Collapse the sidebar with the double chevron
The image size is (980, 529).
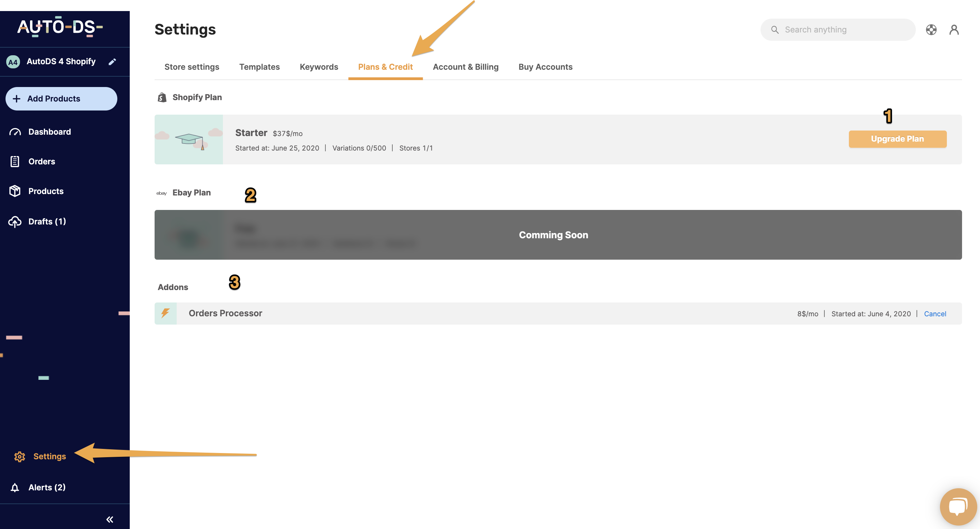(110, 519)
